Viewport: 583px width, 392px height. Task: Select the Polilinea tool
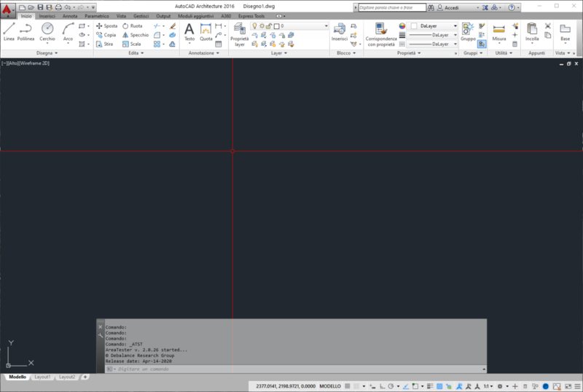[26, 31]
